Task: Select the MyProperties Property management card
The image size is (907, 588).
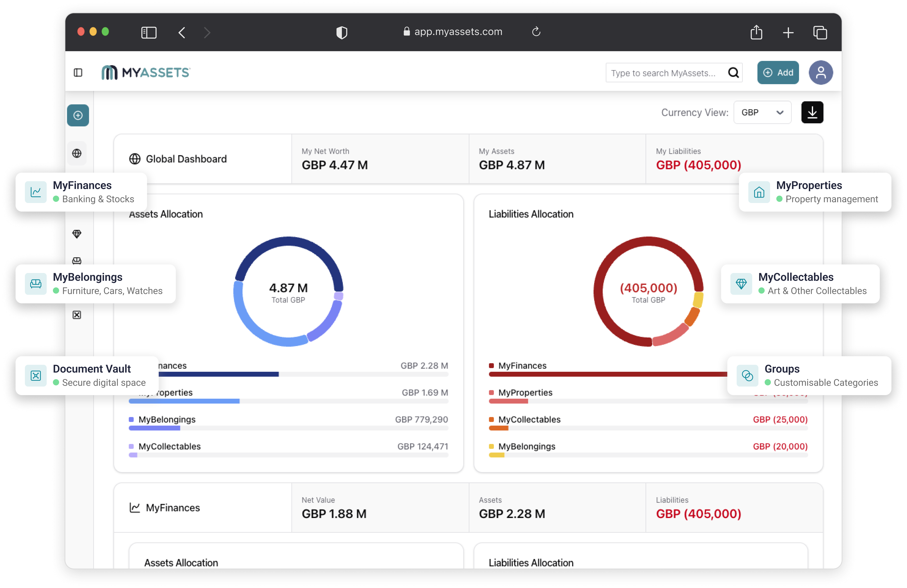Action: pos(814,192)
